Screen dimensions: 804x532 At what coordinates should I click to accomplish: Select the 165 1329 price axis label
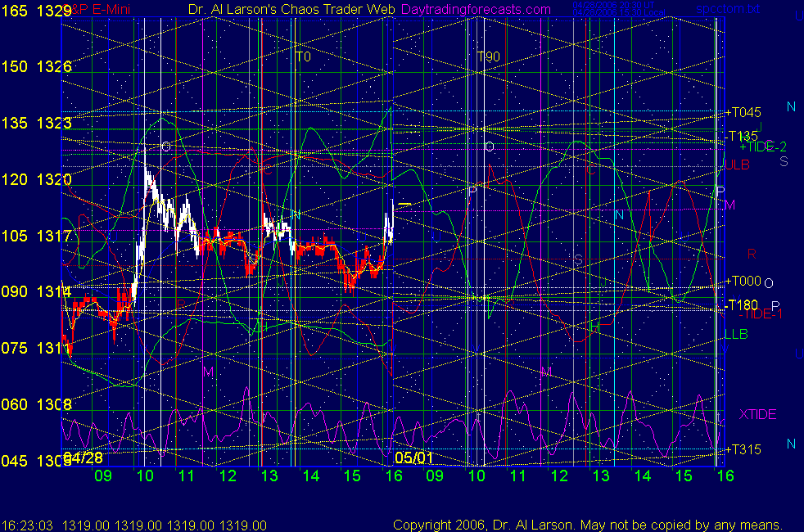[x=36, y=11]
